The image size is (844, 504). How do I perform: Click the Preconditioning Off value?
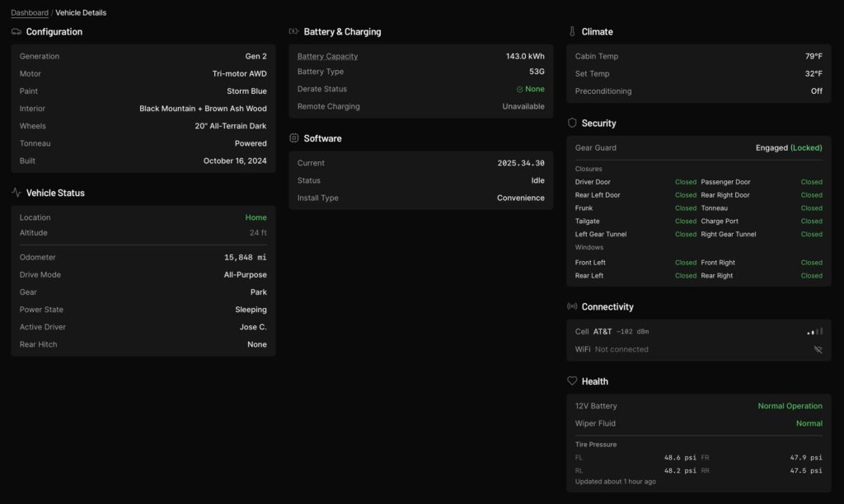click(816, 91)
